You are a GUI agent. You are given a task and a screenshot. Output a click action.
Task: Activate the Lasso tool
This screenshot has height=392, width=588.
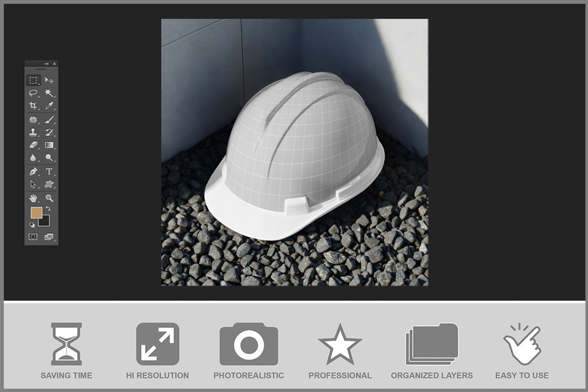pos(33,93)
